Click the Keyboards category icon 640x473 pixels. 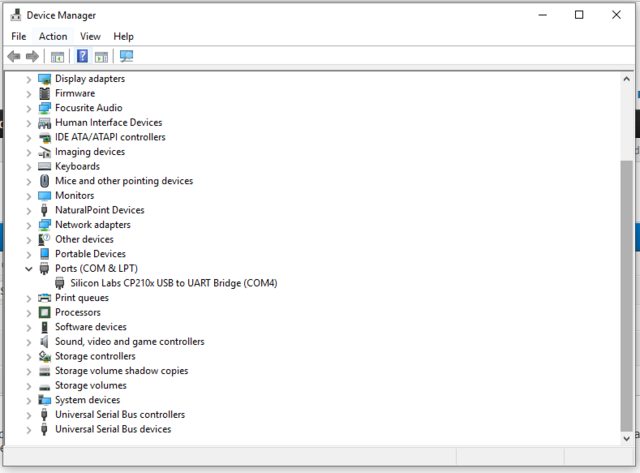(x=44, y=167)
